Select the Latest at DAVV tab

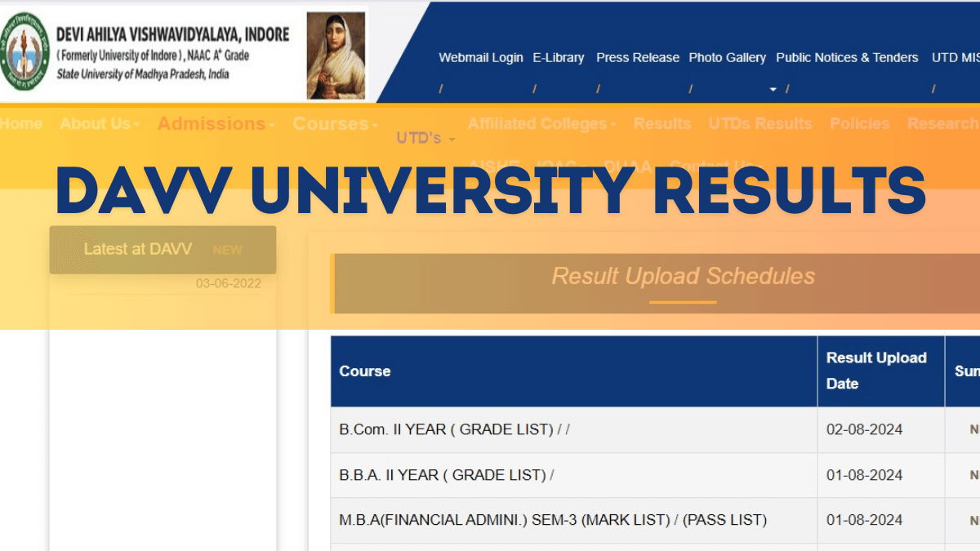click(163, 250)
